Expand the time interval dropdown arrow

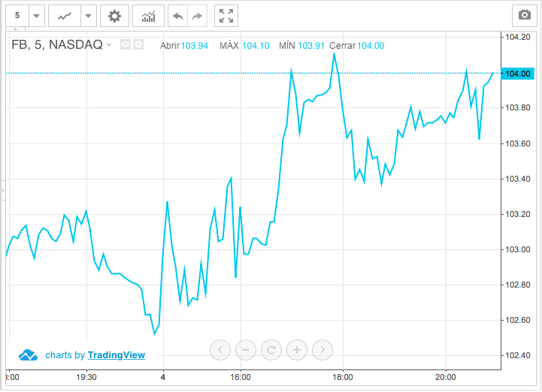[x=37, y=16]
